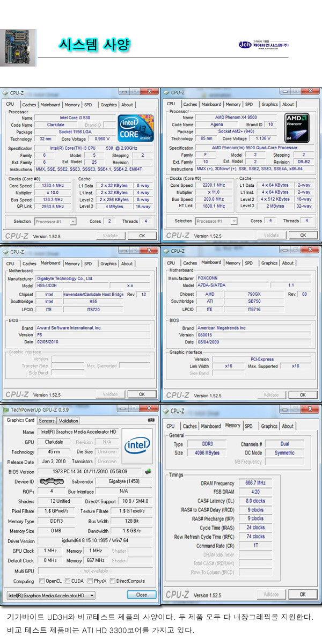
Task: Enable the PhysX checkbox in GPU-Z
Action: [90, 581]
